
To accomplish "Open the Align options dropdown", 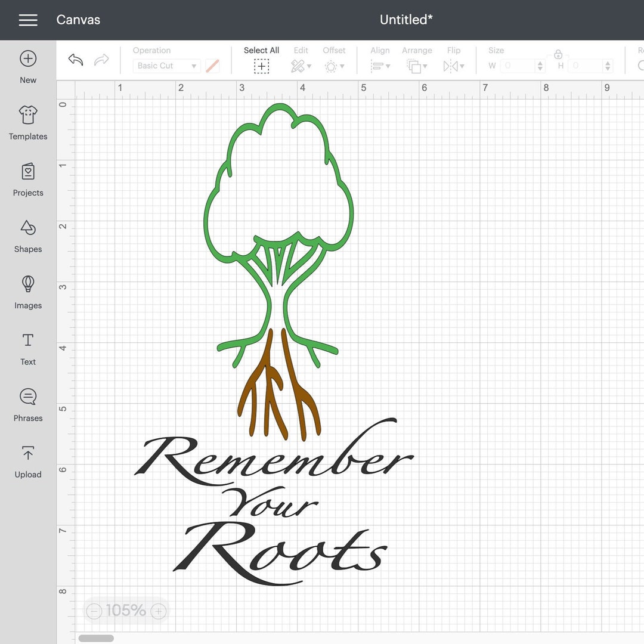I will click(380, 66).
